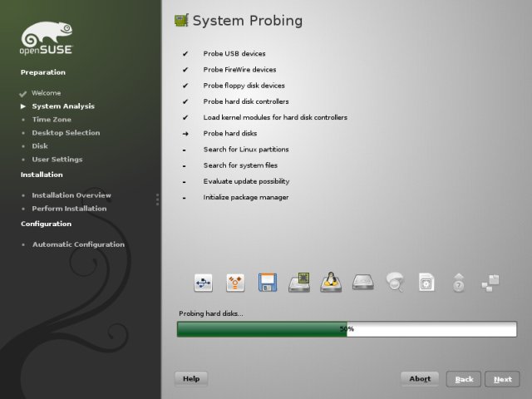The height and width of the screenshot is (399, 532).
Task: Click the checkmark beside Load kernel modules
Action: 185,117
